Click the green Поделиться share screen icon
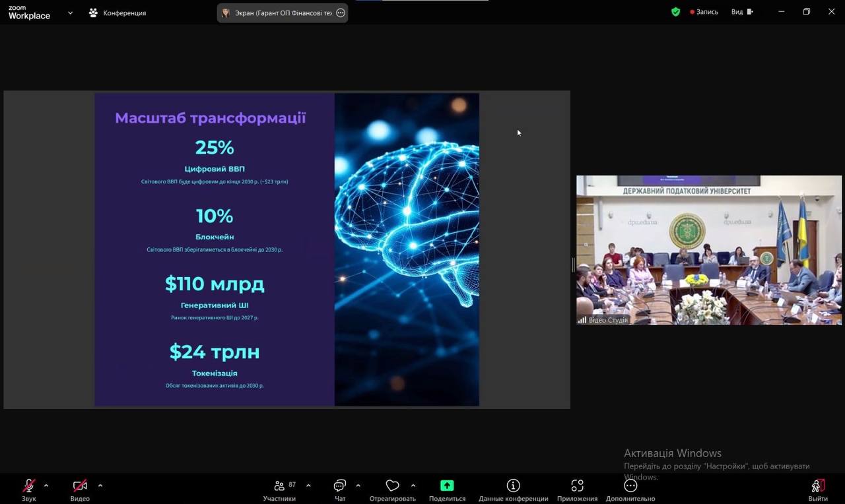Viewport: 845px width, 504px height. tap(447, 486)
